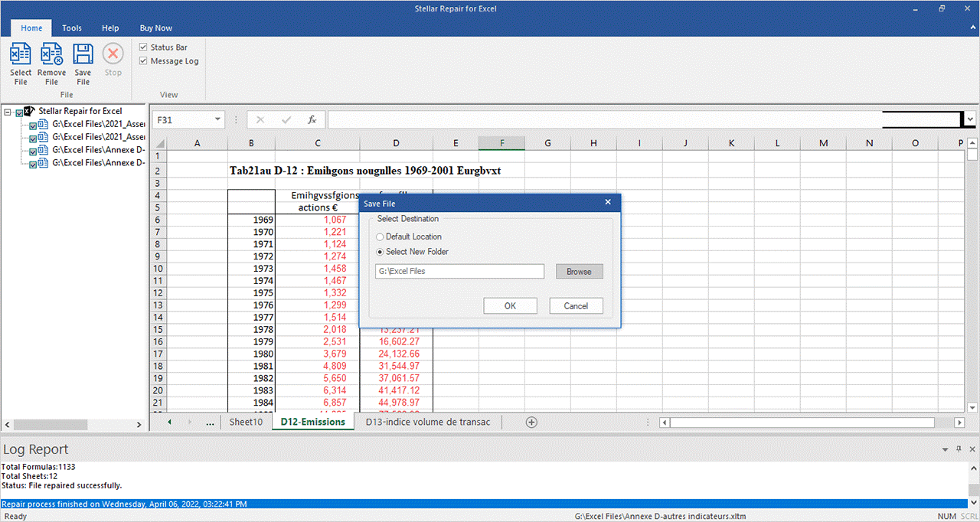Click the insert function fx icon
This screenshot has height=522, width=980.
click(x=312, y=120)
